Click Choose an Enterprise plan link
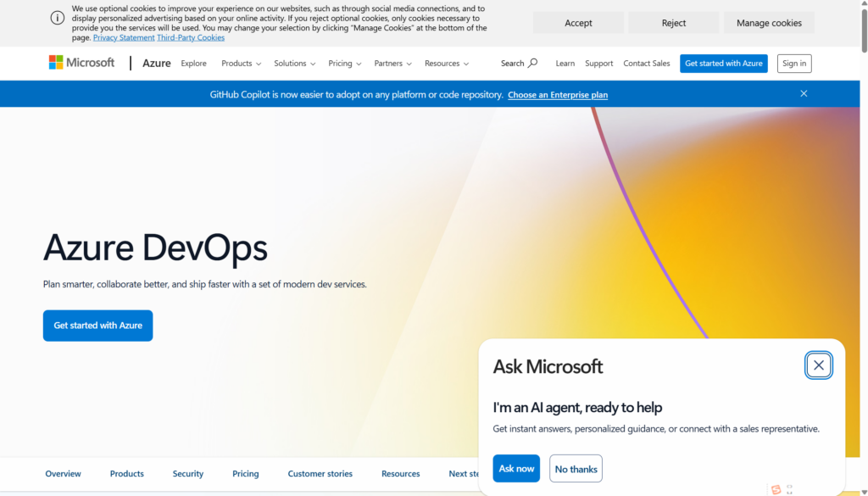This screenshot has width=868, height=496. (x=558, y=95)
